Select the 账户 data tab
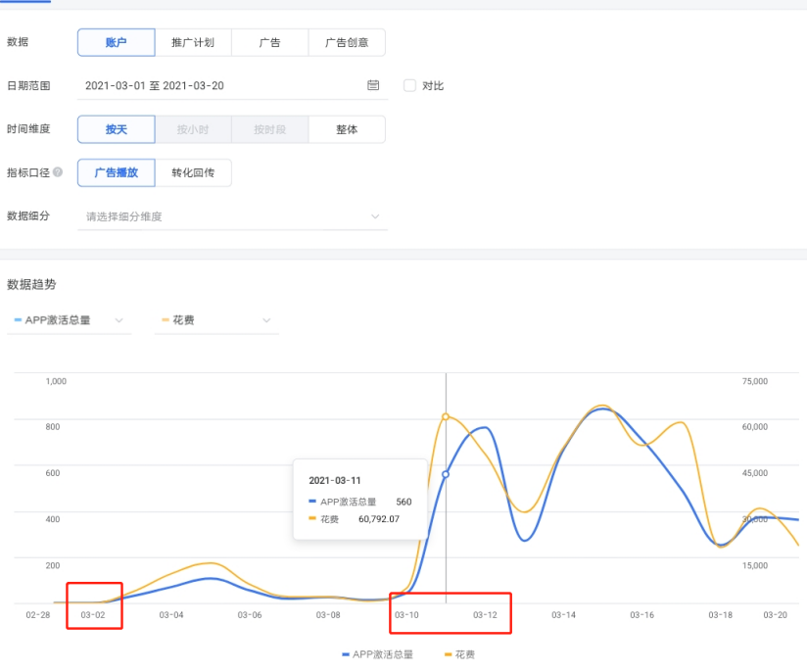This screenshot has height=672, width=807. pos(117,42)
